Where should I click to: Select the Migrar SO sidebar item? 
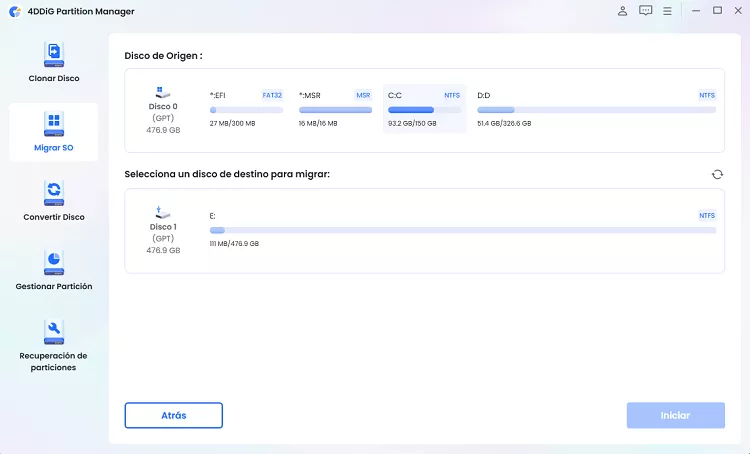(x=54, y=132)
